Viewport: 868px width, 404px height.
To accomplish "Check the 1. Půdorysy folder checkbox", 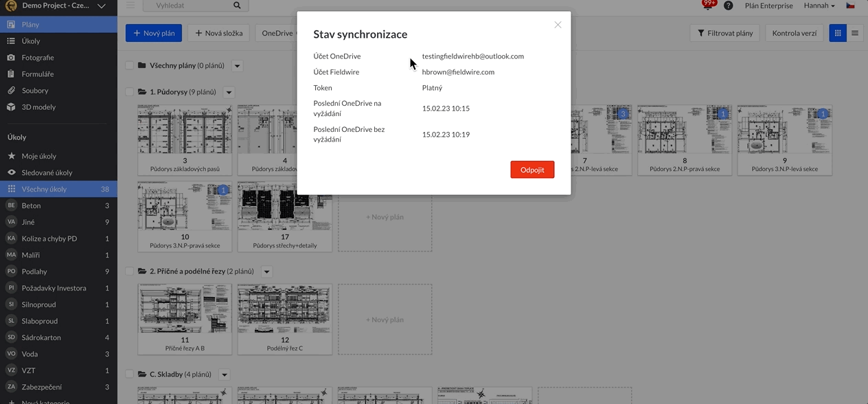I will pyautogui.click(x=129, y=92).
